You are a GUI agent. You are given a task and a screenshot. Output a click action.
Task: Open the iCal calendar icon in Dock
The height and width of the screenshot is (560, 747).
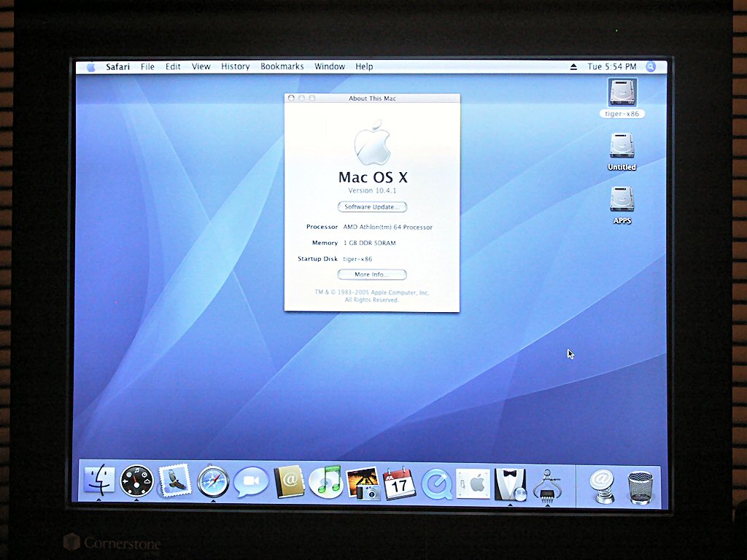click(399, 483)
